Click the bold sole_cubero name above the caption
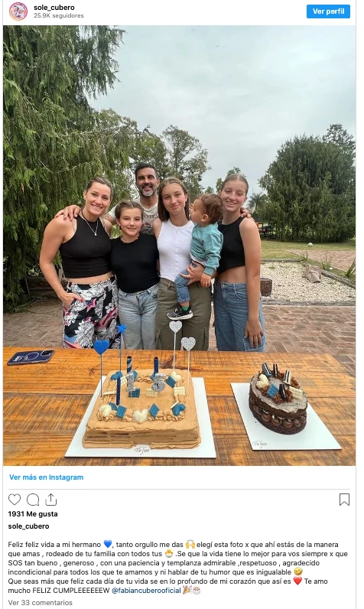 (29, 526)
